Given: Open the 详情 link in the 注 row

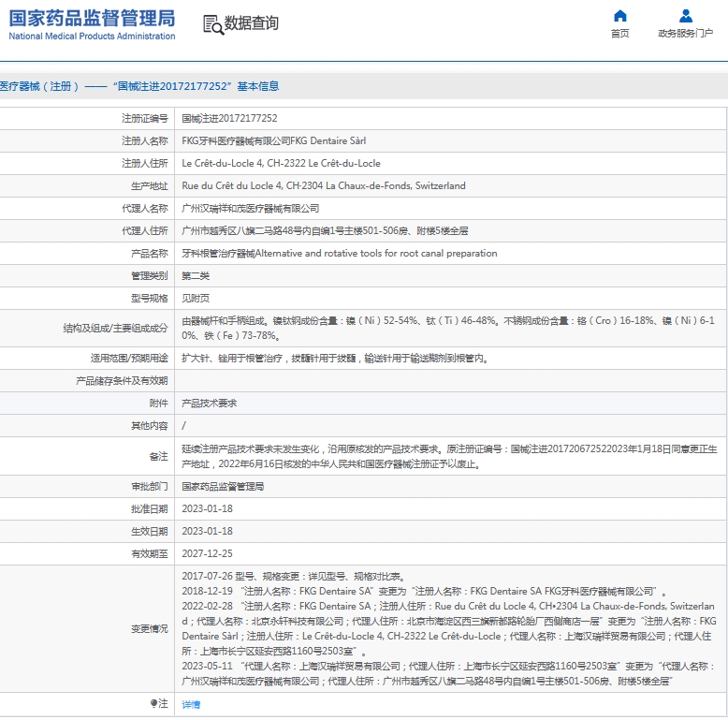Looking at the screenshot, I should (x=191, y=705).
